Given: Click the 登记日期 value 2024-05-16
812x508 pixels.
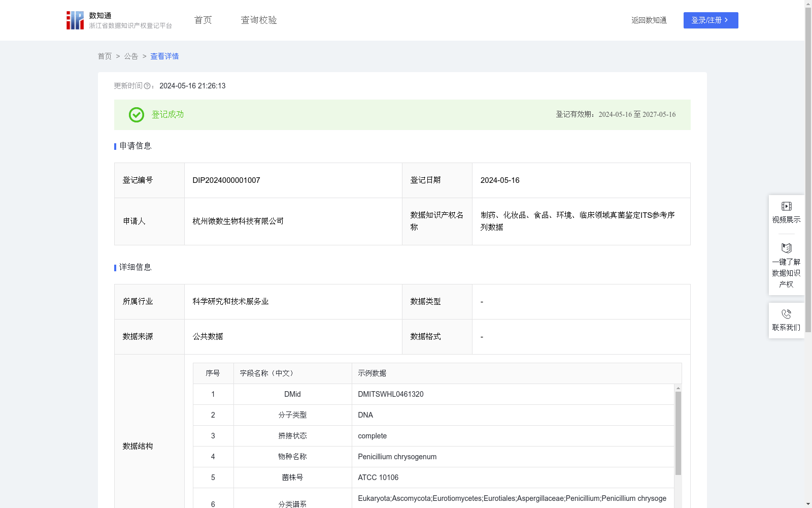Looking at the screenshot, I should (x=500, y=180).
